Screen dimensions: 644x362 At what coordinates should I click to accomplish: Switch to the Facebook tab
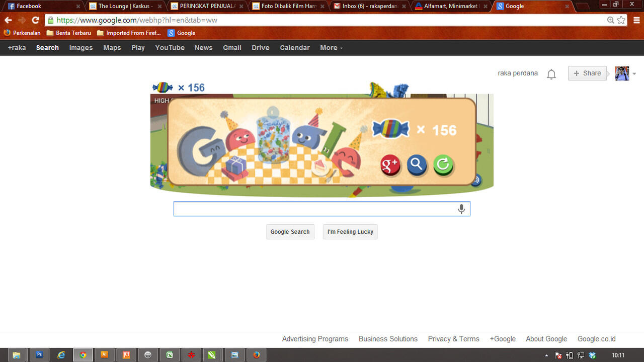coord(43,6)
